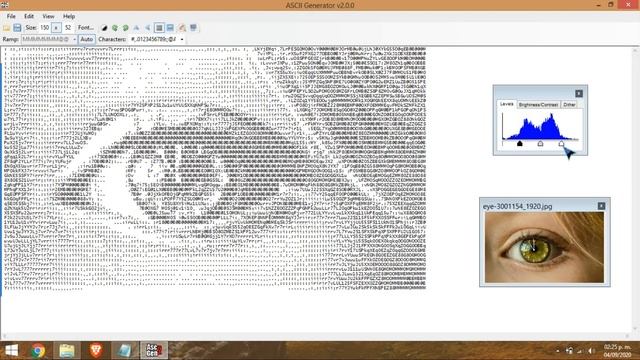Edit the height value 52
This screenshot has width=640, height=360.
point(68,28)
